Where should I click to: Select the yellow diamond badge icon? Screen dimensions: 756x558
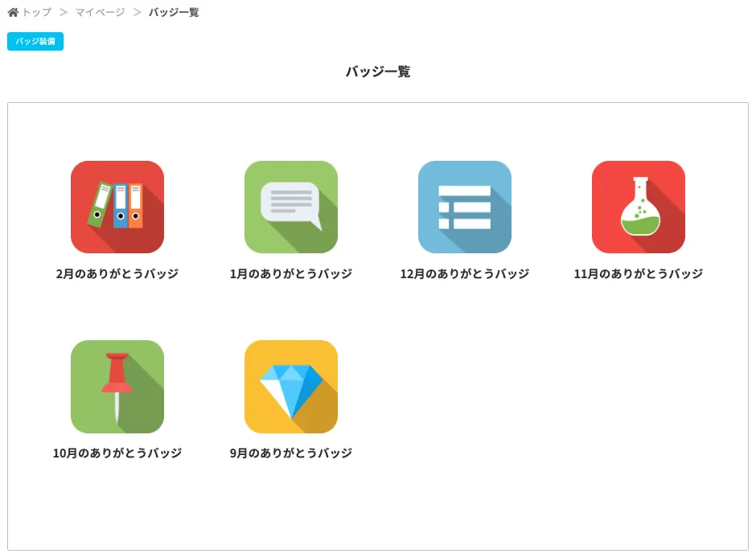291,386
